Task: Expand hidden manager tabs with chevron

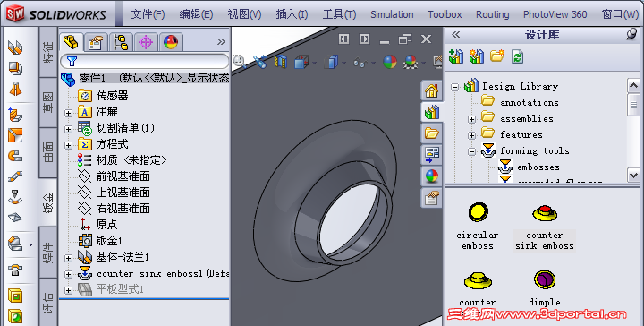Action: (x=221, y=41)
